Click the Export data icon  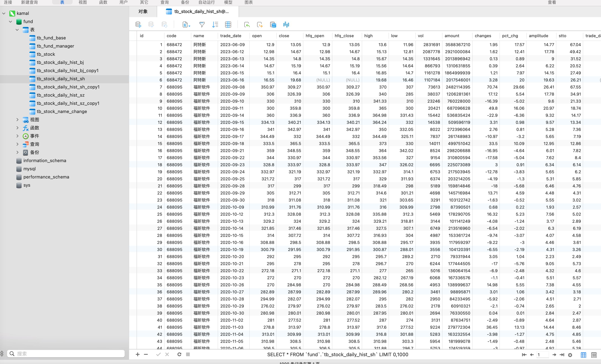(260, 24)
